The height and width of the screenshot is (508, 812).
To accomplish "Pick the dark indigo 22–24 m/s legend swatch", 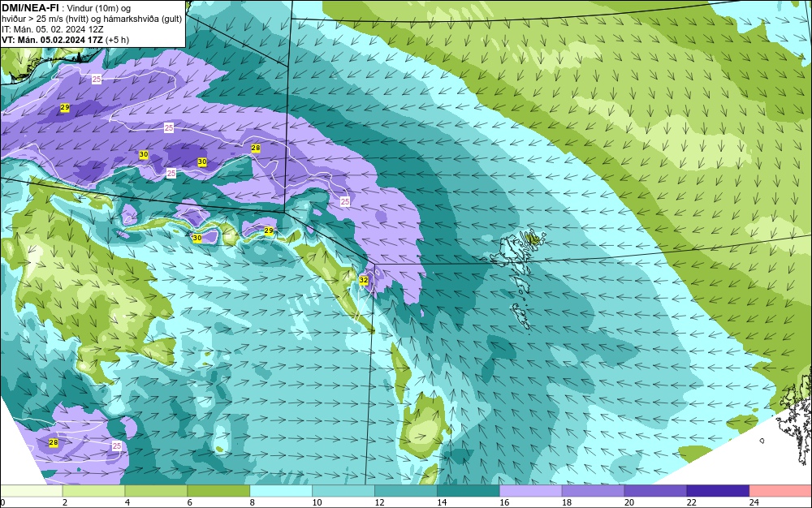I will (718, 491).
